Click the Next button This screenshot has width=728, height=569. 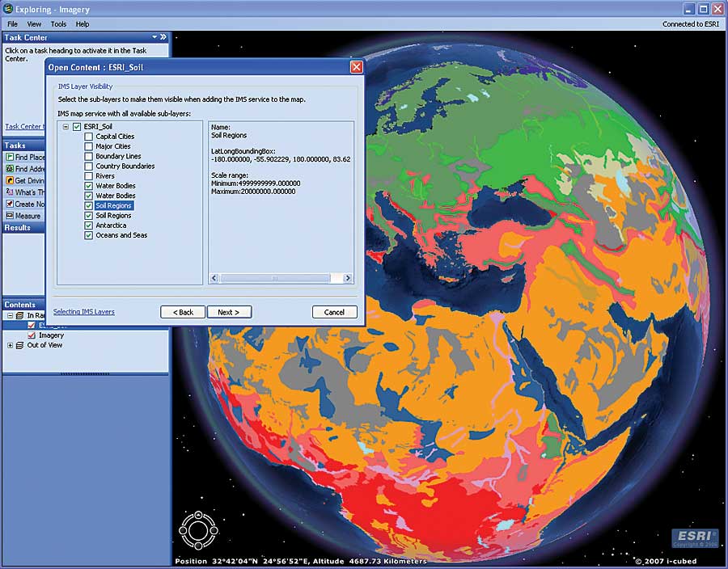[x=230, y=312]
